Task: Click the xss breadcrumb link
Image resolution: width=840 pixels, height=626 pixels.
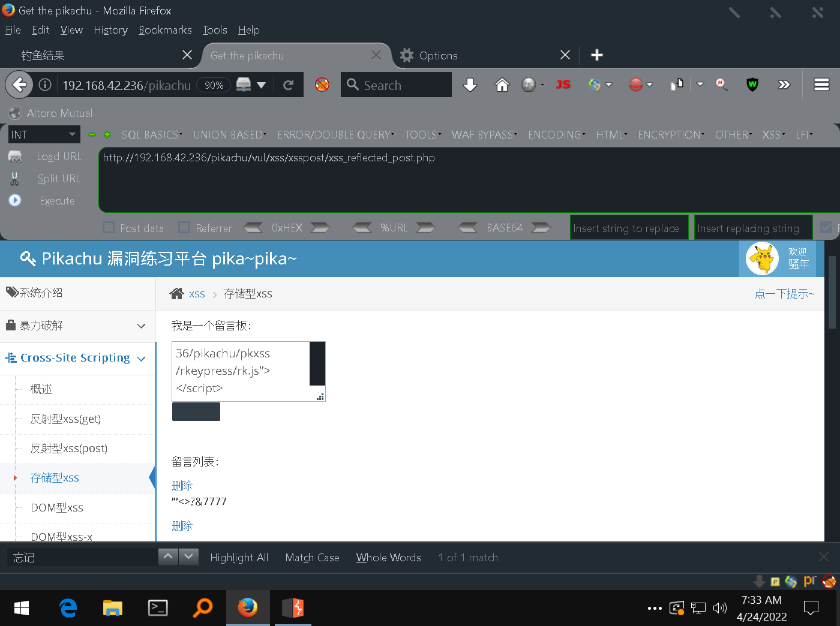Action: tap(197, 294)
